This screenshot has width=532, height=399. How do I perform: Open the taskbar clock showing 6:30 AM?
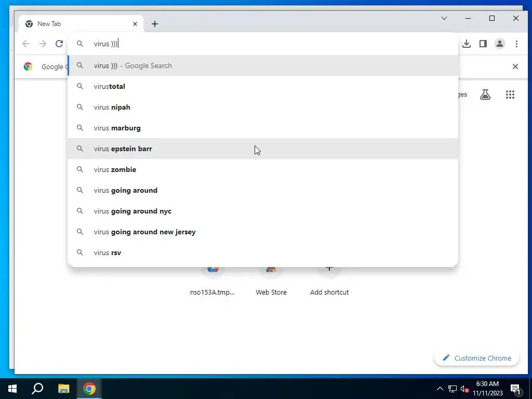(x=487, y=389)
